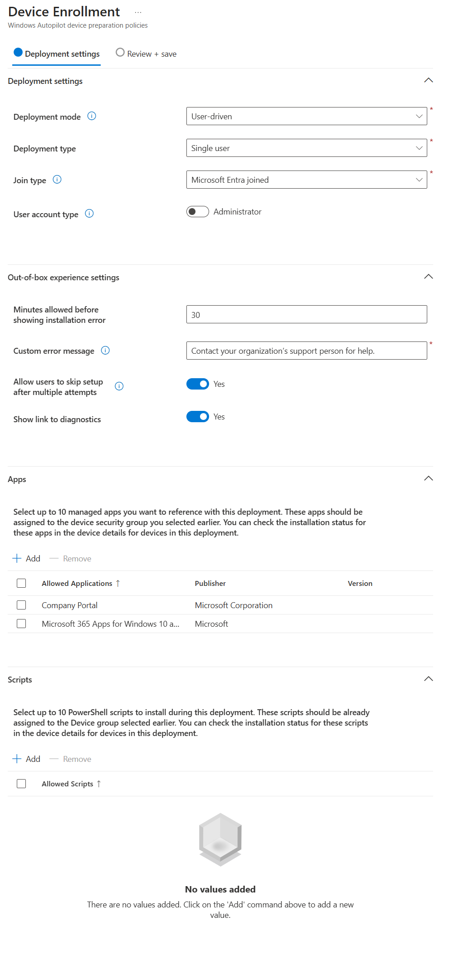Collapse the Out-of-box experience settings section
Image resolution: width=454 pixels, height=980 pixels.
428,277
